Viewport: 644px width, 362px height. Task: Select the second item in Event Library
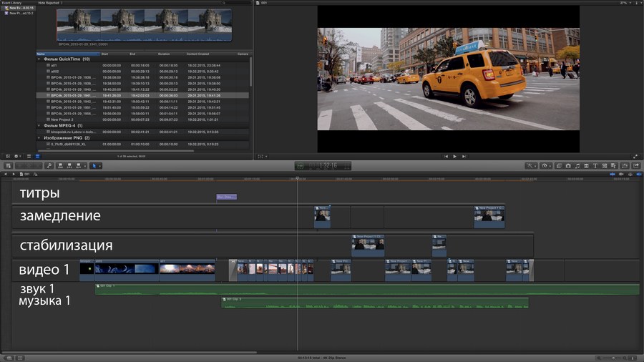[x=19, y=13]
